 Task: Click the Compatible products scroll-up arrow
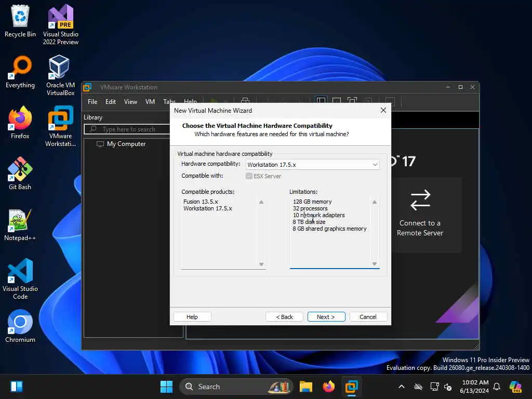(261, 202)
